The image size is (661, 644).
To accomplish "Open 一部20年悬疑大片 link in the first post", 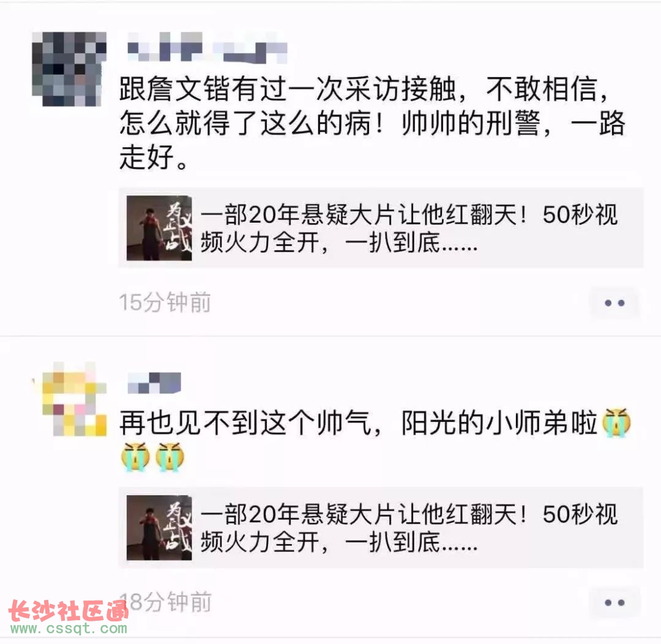I will coord(409,228).
